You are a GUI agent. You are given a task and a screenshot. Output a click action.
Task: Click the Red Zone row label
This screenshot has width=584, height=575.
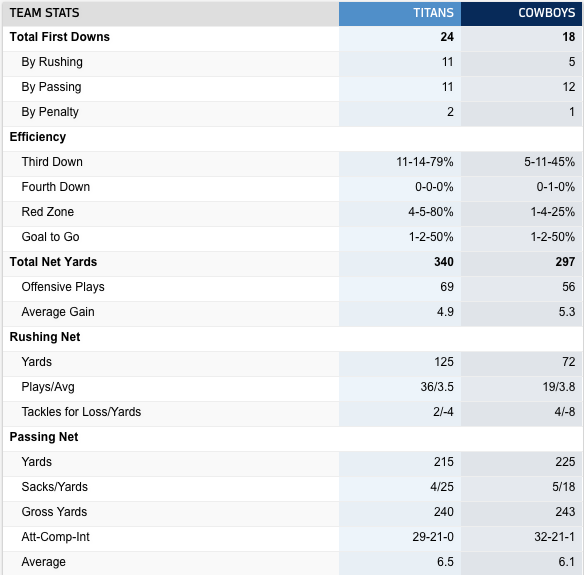48,212
